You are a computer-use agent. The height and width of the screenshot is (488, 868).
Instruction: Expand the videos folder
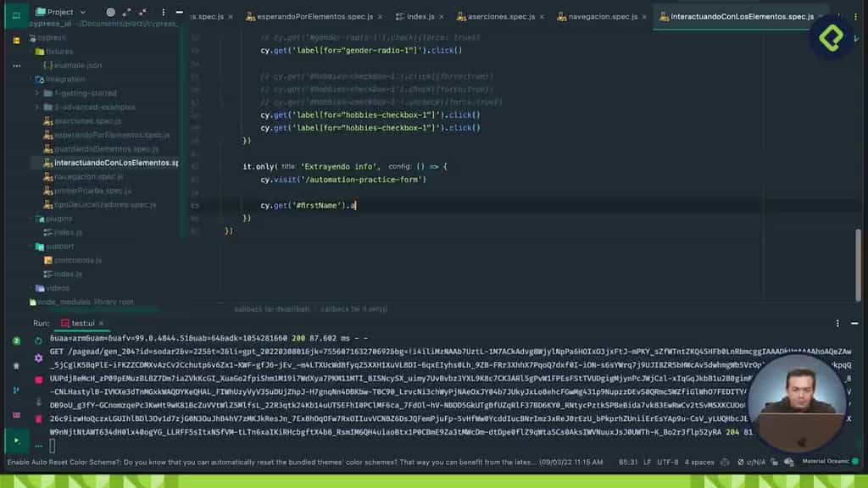click(x=31, y=288)
